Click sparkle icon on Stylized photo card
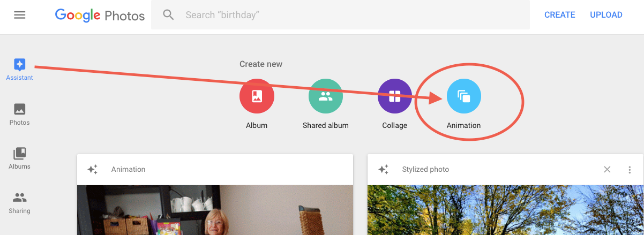The height and width of the screenshot is (235, 644). 383,170
